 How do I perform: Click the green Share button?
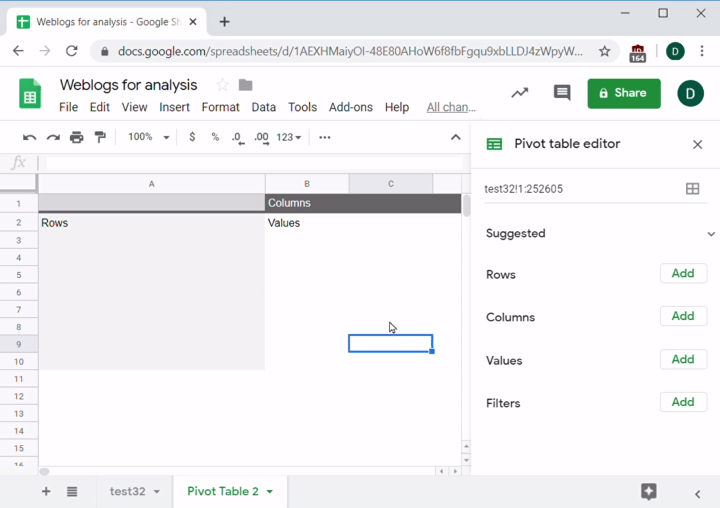point(623,93)
